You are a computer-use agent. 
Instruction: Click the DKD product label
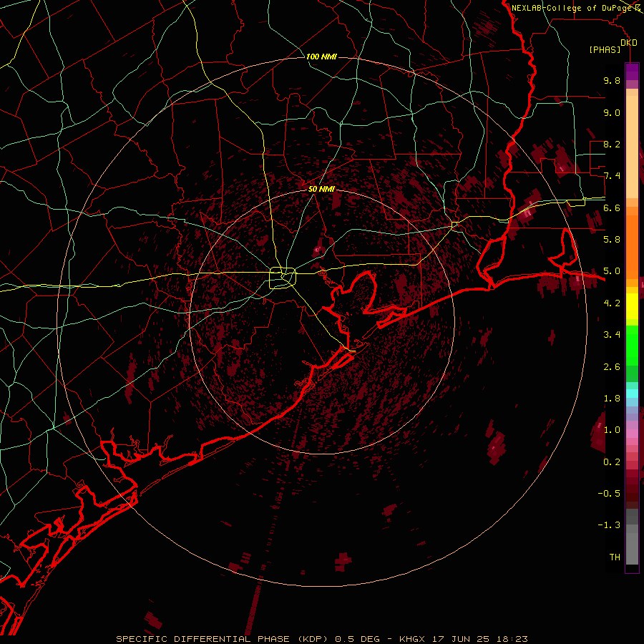tap(629, 42)
